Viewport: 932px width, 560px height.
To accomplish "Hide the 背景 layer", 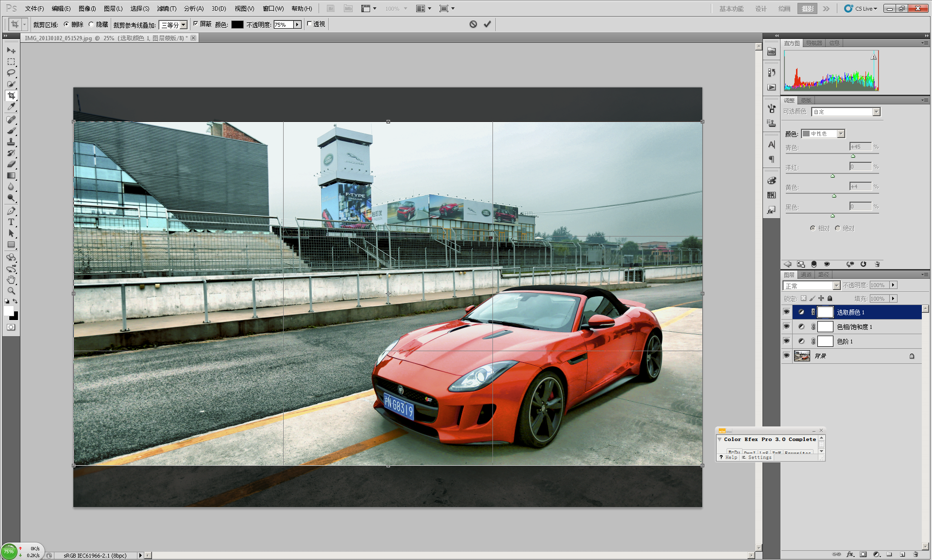I will (x=786, y=356).
